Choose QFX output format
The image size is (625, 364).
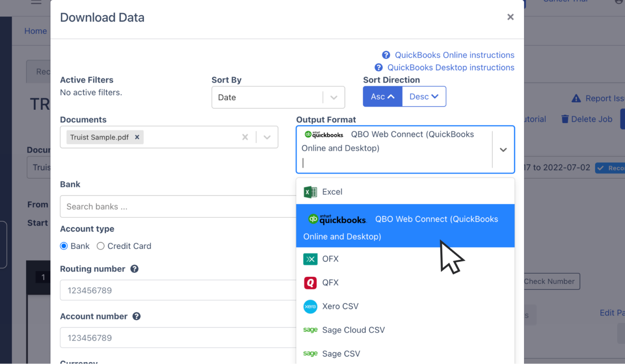click(405, 282)
